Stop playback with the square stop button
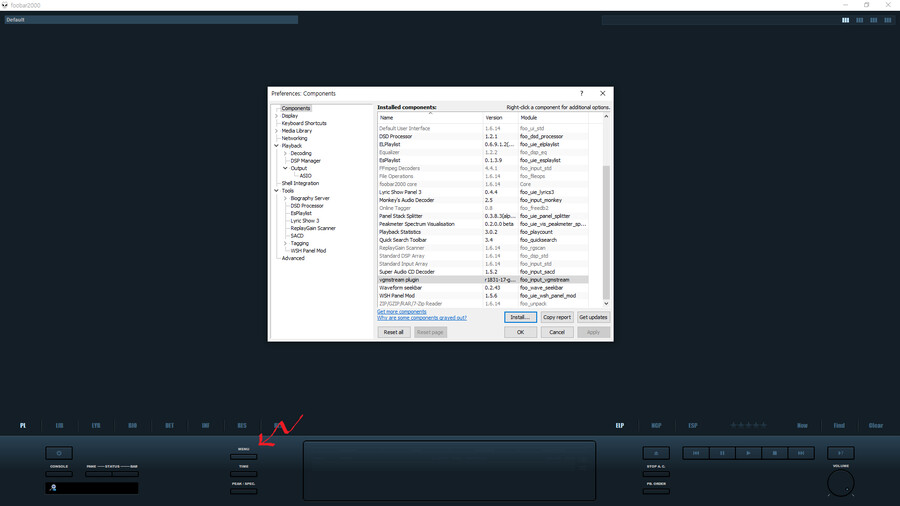The width and height of the screenshot is (900, 506). point(775,453)
